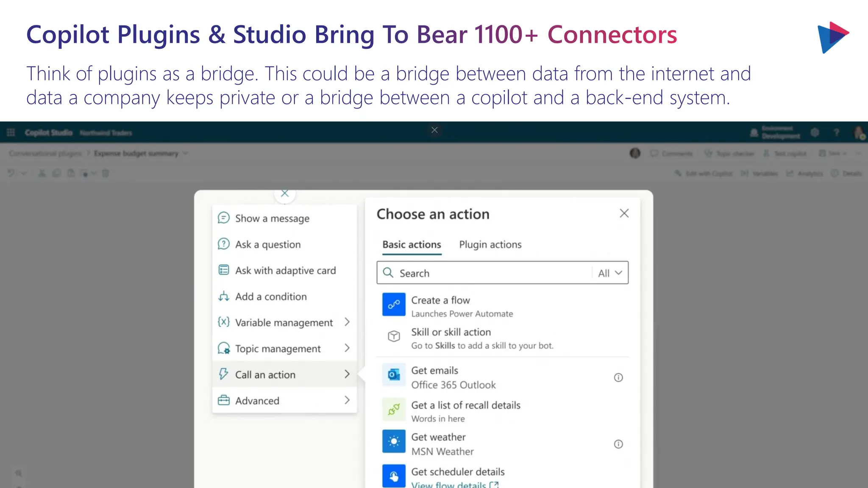
Task: Select the Advanced menu item
Action: pos(284,400)
